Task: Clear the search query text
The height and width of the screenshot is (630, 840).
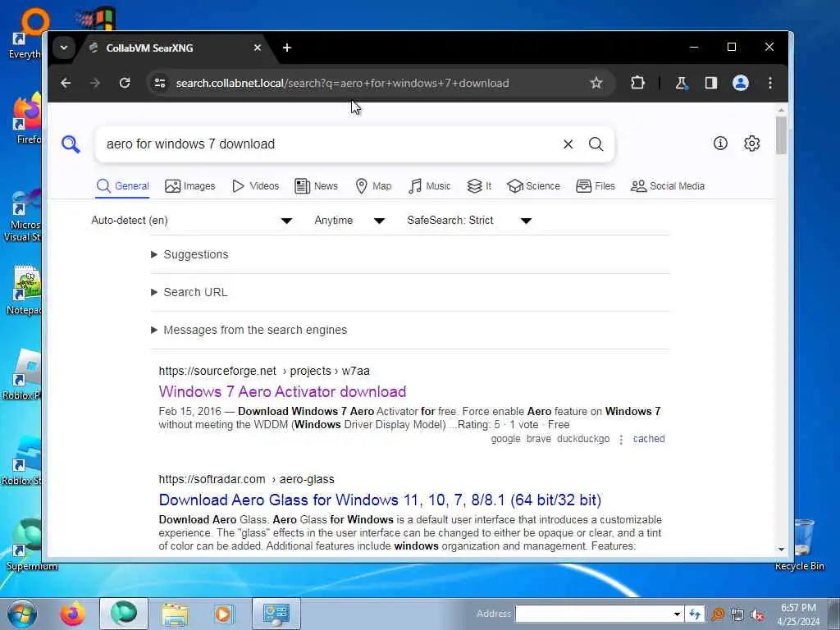Action: coord(568,144)
